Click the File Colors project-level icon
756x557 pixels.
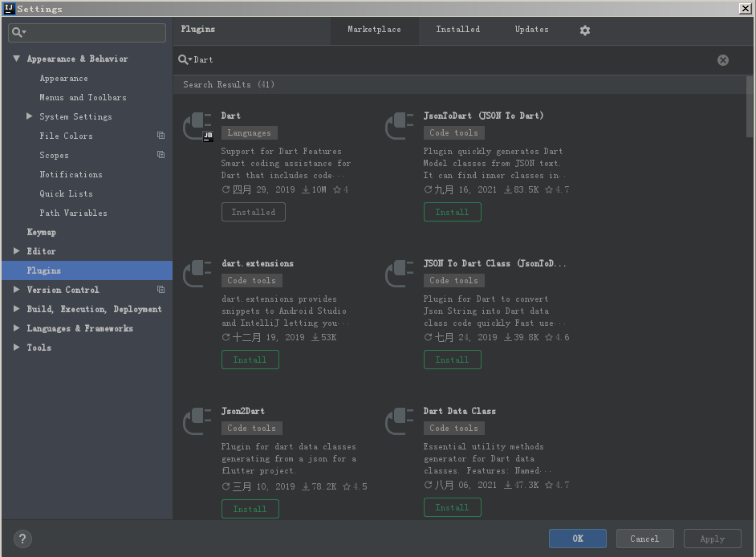pos(161,136)
